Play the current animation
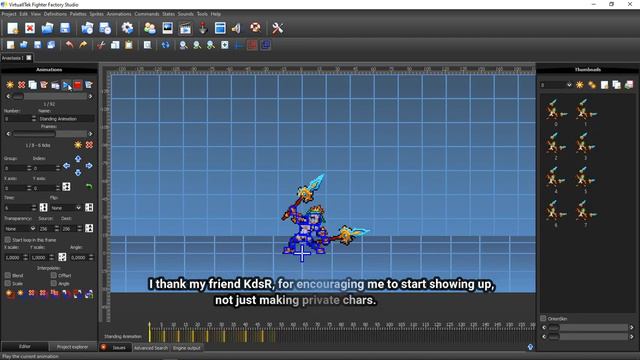The width and height of the screenshot is (640, 360). pyautogui.click(x=67, y=85)
